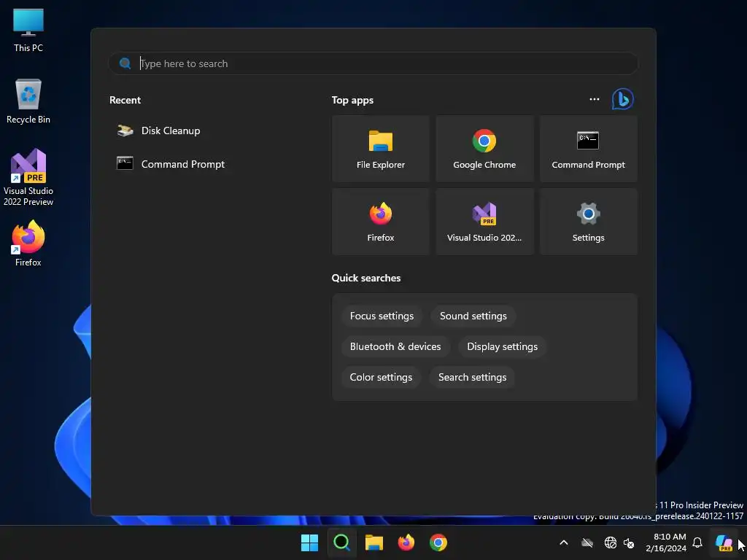Click the Type here to search field

(x=373, y=63)
